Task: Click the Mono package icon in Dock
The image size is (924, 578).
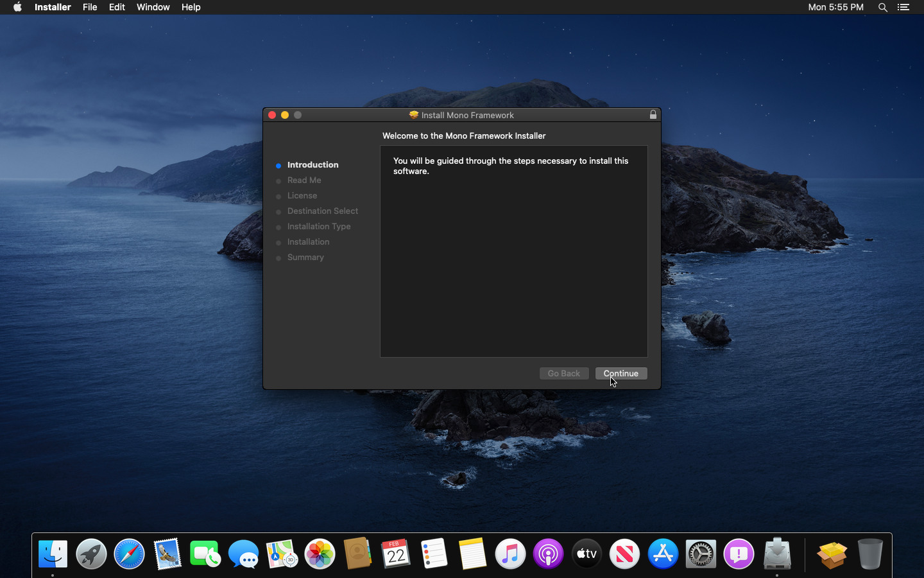Action: [832, 554]
